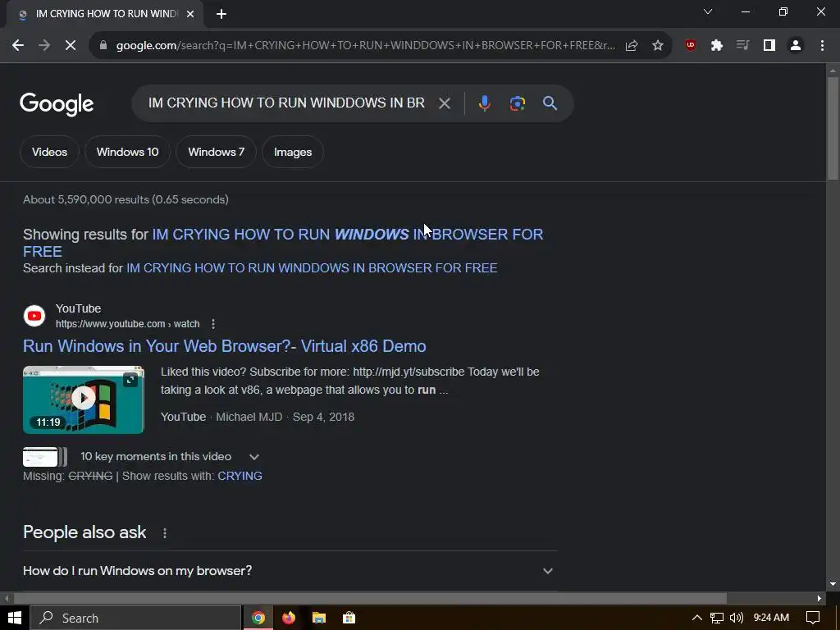Click the horizontal scrollbar's right arrow
This screenshot has width=840, height=630.
(819, 598)
